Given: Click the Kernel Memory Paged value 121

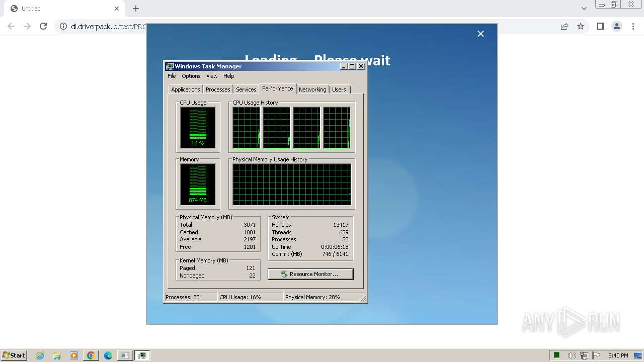Looking at the screenshot, I should click(x=251, y=268).
